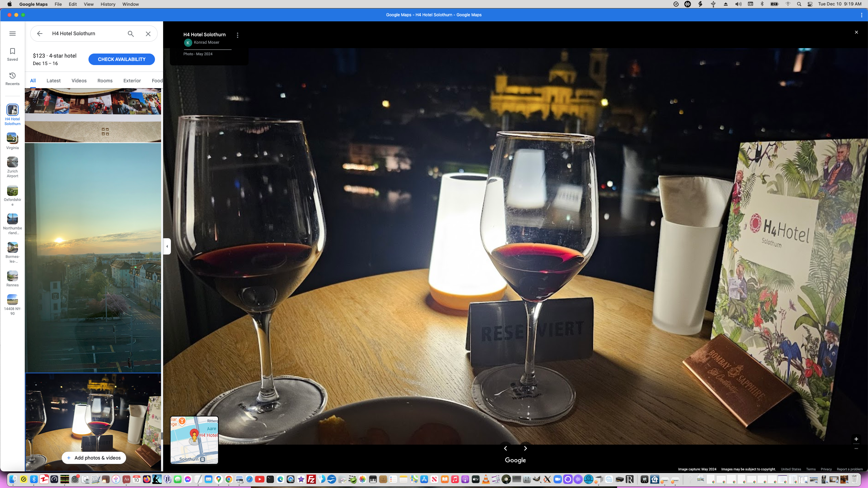The image size is (868, 488).
Task: Click the Check Availability button
Action: [122, 59]
